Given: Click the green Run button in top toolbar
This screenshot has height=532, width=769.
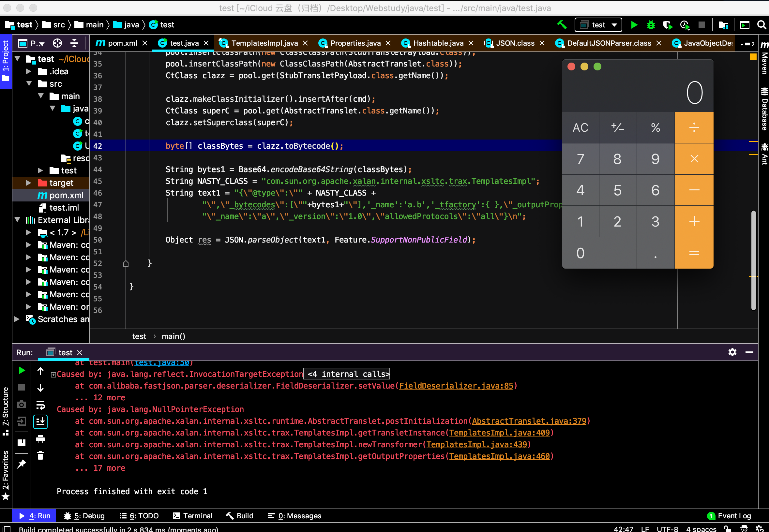Looking at the screenshot, I should coord(634,25).
